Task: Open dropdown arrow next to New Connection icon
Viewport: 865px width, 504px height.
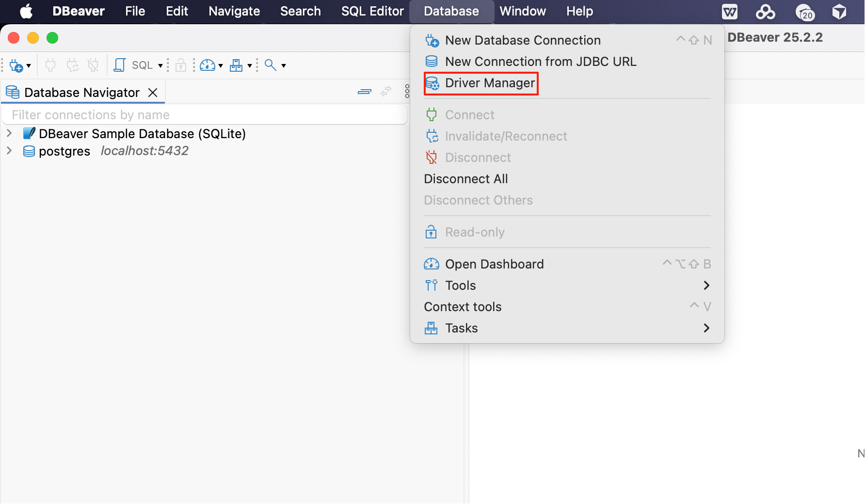Action: [x=29, y=65]
